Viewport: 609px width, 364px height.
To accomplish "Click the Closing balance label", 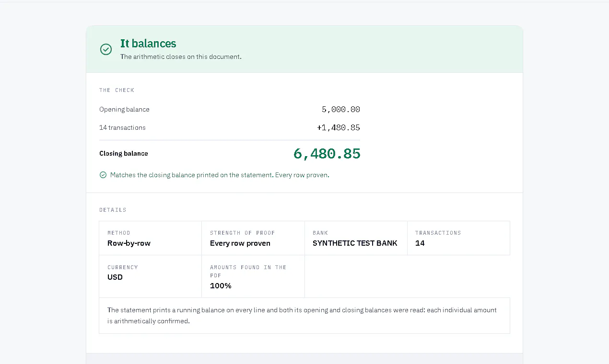I will pos(124,154).
